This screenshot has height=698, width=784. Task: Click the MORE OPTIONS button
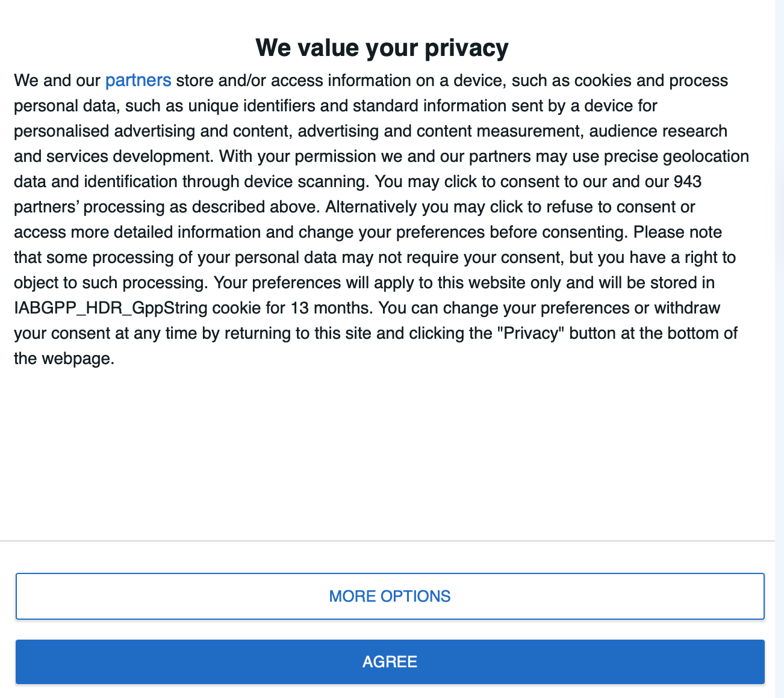coord(390,596)
